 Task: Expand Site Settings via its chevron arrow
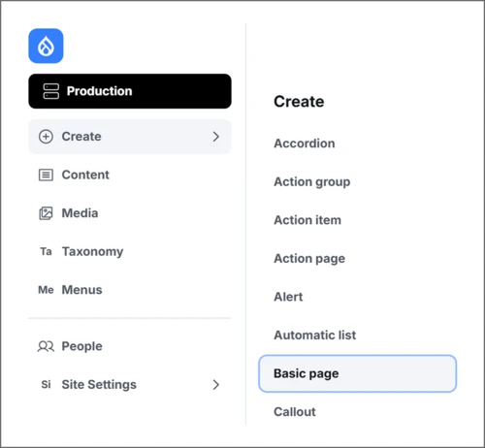coord(216,385)
